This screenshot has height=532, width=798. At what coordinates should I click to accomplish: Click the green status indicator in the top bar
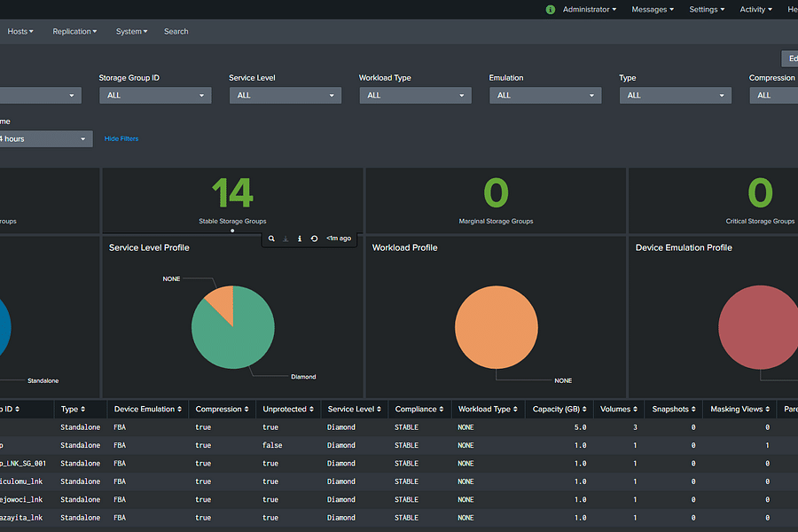[x=550, y=9]
